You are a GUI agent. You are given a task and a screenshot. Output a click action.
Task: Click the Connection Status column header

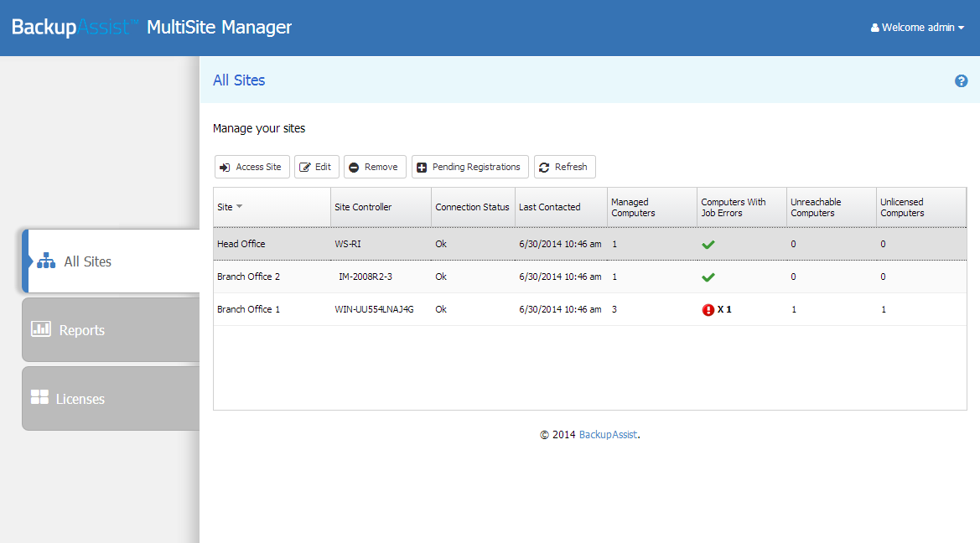(472, 207)
